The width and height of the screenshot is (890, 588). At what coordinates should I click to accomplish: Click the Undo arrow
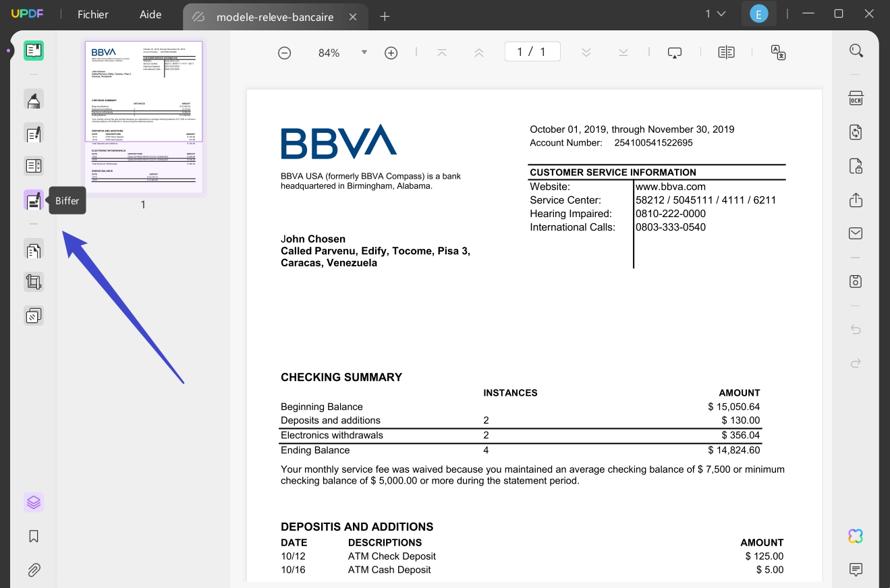[x=856, y=330]
